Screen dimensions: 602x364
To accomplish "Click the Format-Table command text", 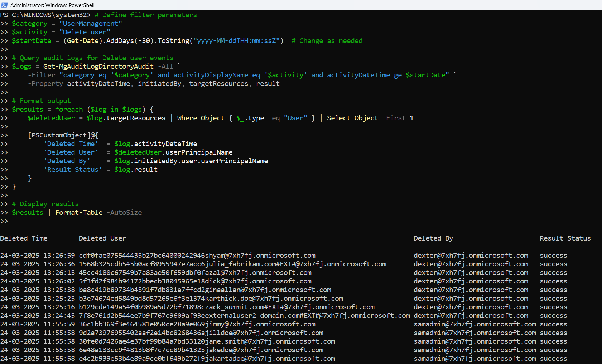I will pos(79,213).
